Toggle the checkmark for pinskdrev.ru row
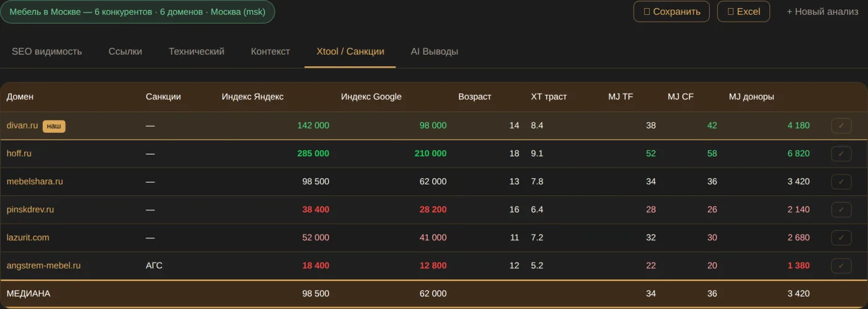Image resolution: width=868 pixels, height=309 pixels. coord(841,210)
